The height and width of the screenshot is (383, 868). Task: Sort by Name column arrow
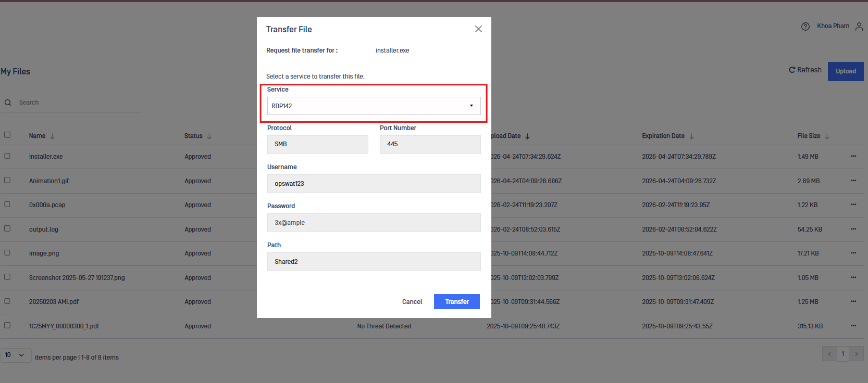(x=52, y=136)
